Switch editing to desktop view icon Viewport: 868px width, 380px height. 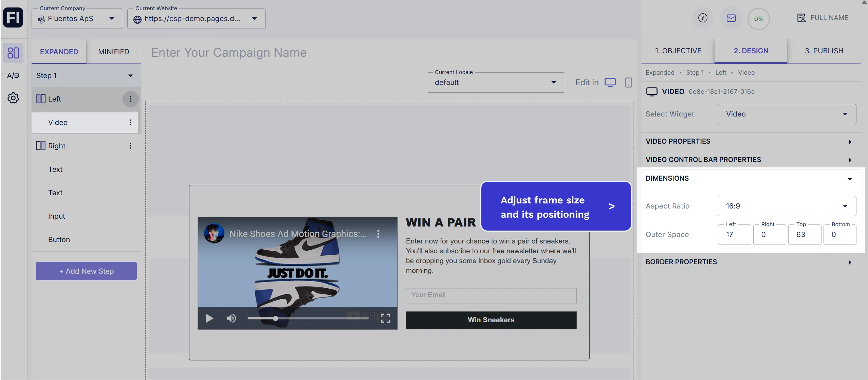click(x=610, y=83)
